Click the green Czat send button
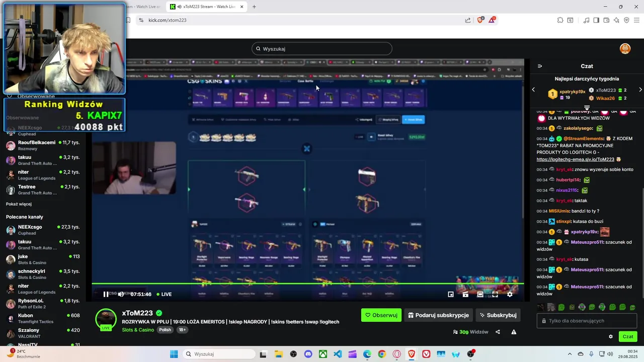 tap(628, 336)
